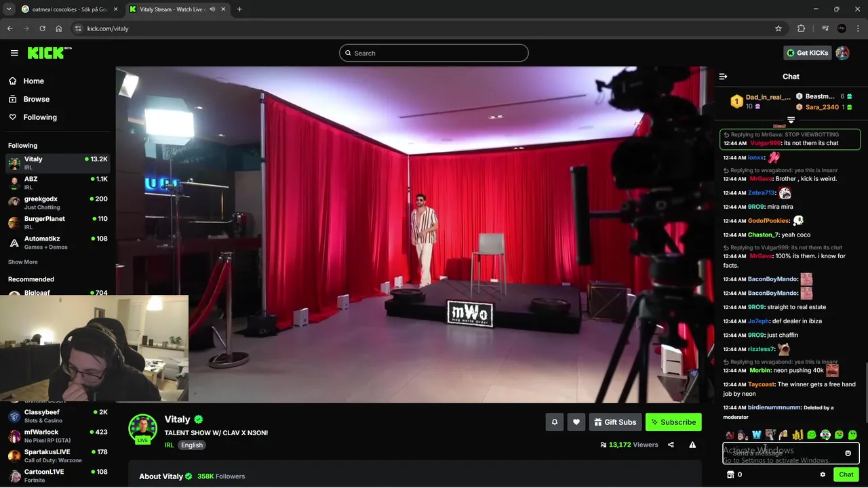Click the Gift Subs button
Viewport: 868px width, 488px height.
[616, 422]
